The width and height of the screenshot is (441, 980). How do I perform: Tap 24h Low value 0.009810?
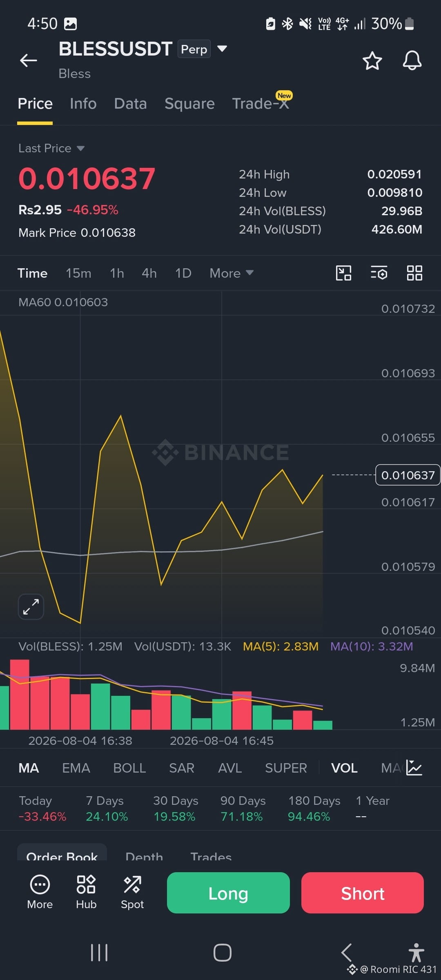394,193
